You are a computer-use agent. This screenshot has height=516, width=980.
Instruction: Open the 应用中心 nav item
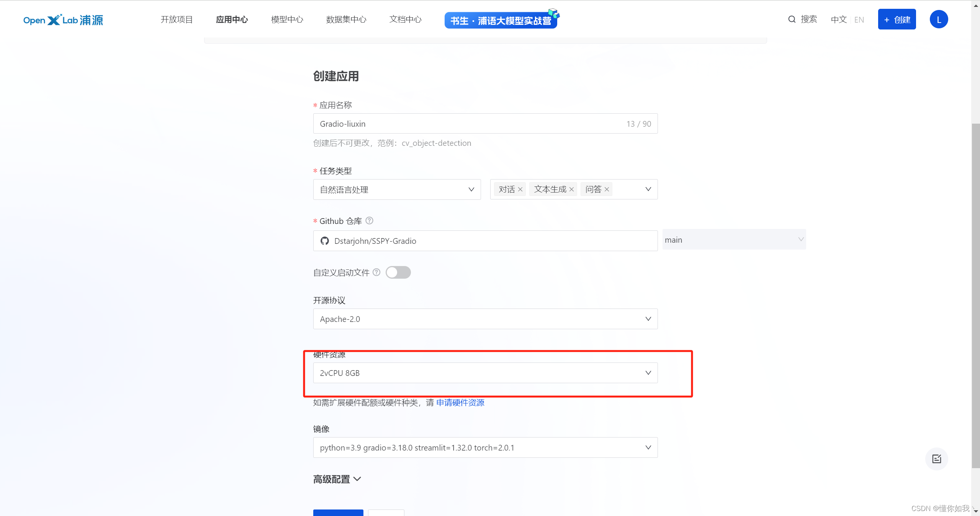(232, 20)
